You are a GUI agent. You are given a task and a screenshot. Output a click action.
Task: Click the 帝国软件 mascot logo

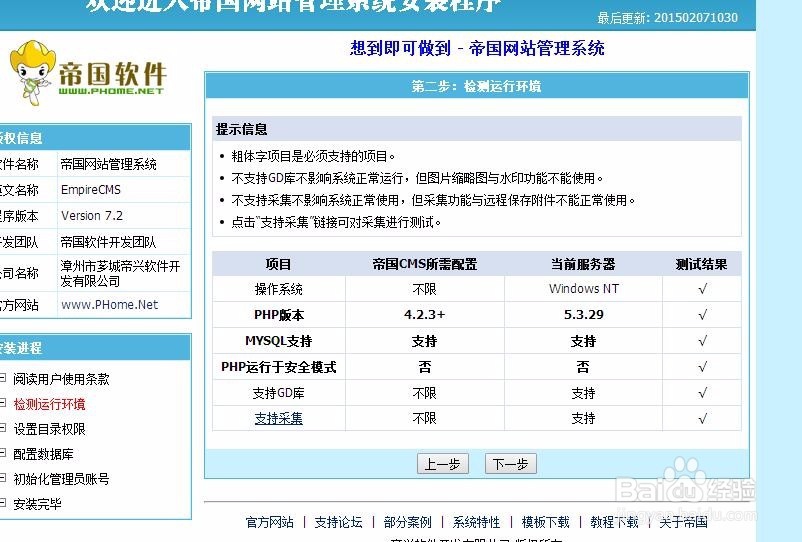click(x=87, y=72)
